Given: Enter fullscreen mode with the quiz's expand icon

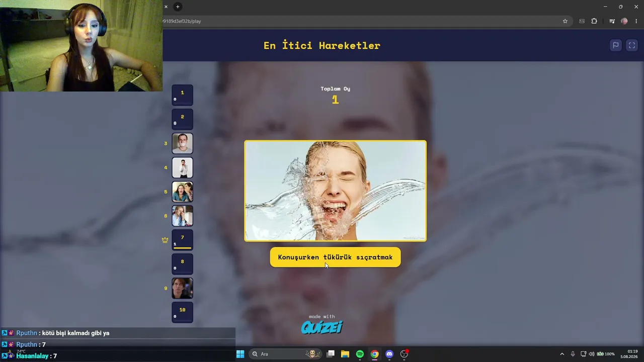Looking at the screenshot, I should click(632, 45).
